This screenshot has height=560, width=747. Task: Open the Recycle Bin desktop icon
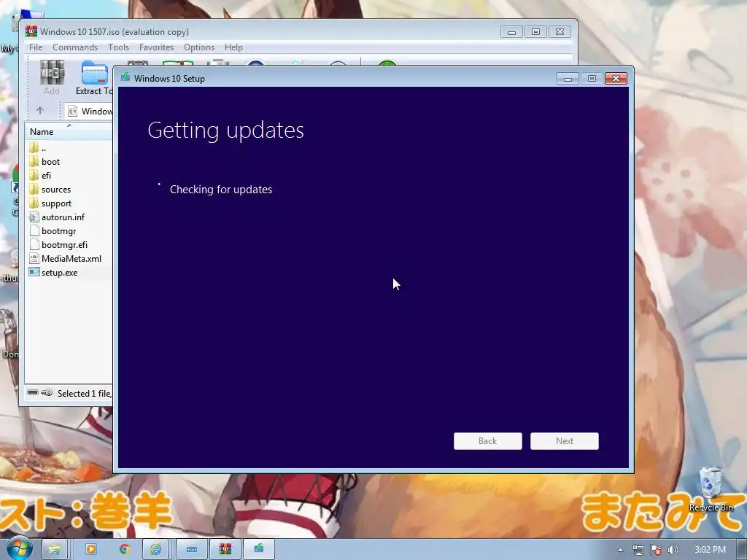(711, 489)
